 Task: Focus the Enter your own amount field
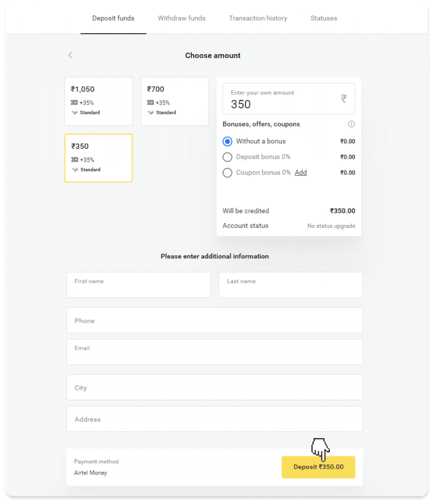[289, 99]
